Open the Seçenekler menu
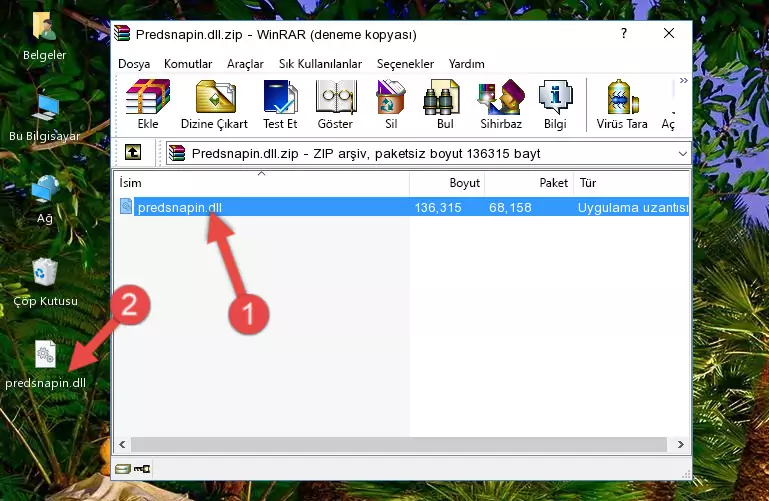 coord(405,64)
